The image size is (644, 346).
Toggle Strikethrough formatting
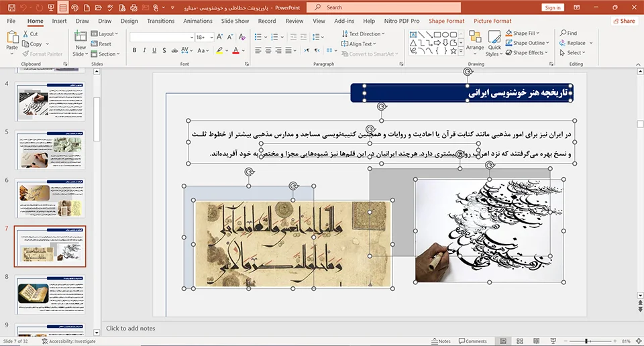click(x=174, y=50)
